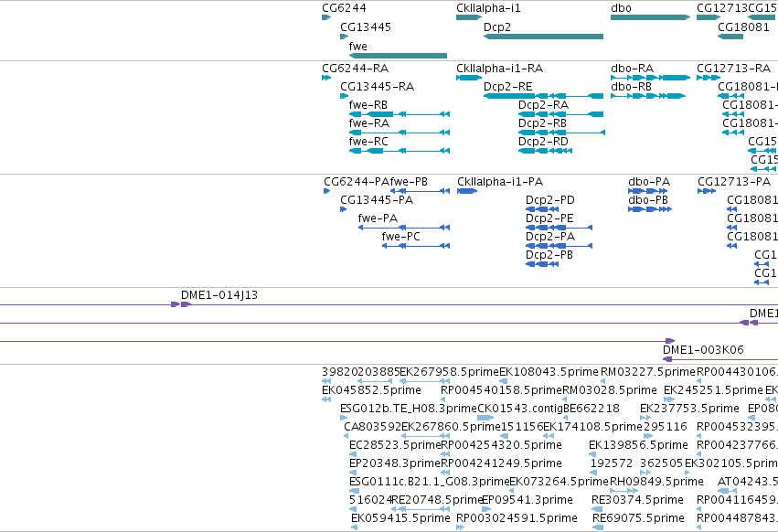The width and height of the screenshot is (778, 532).
Task: Open the Dcp2-PA protein label
Action: click(550, 238)
